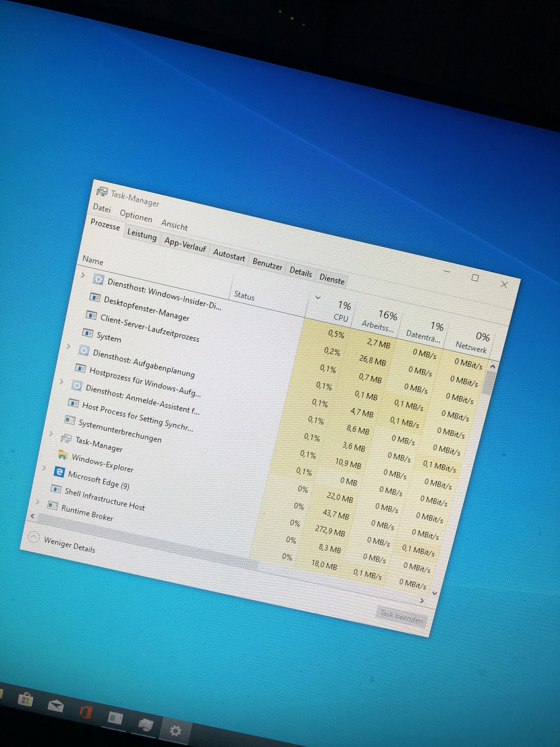Expand the Diensthost: Anmelde-Assistent entry

click(x=62, y=382)
